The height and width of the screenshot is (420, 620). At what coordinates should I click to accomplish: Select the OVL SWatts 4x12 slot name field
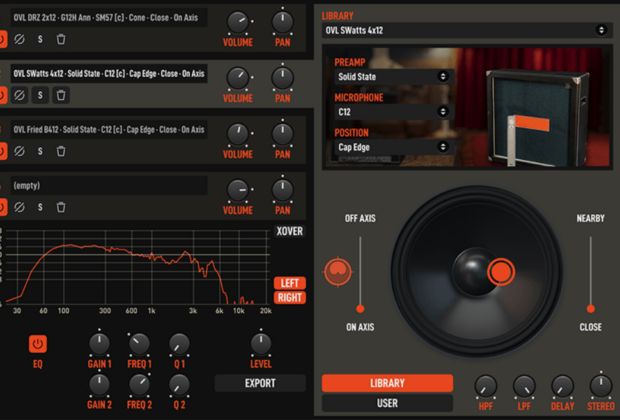click(109, 74)
